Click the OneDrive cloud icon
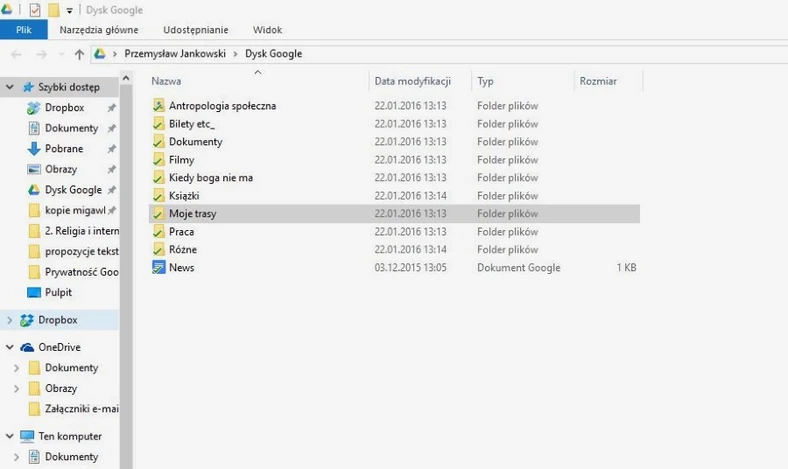The height and width of the screenshot is (469, 788). 27,347
